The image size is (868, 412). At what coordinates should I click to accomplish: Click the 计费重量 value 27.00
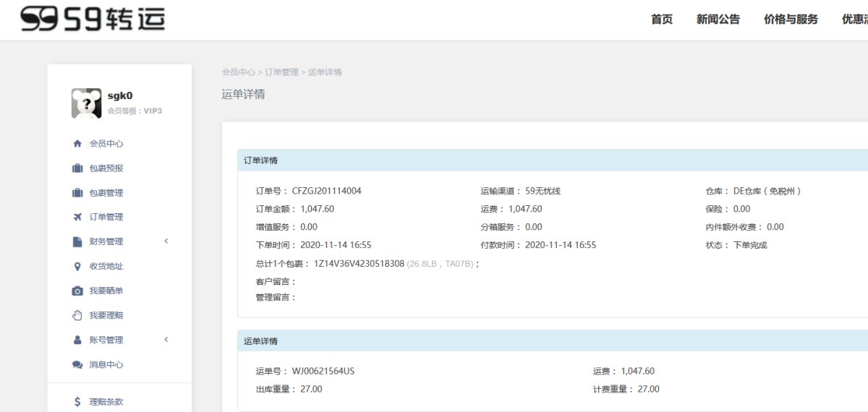pos(648,389)
